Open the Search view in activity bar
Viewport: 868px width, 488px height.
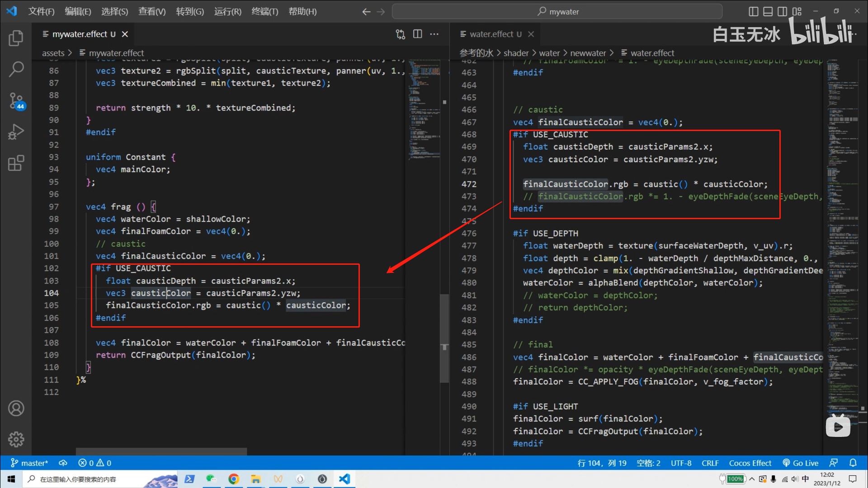click(x=16, y=69)
